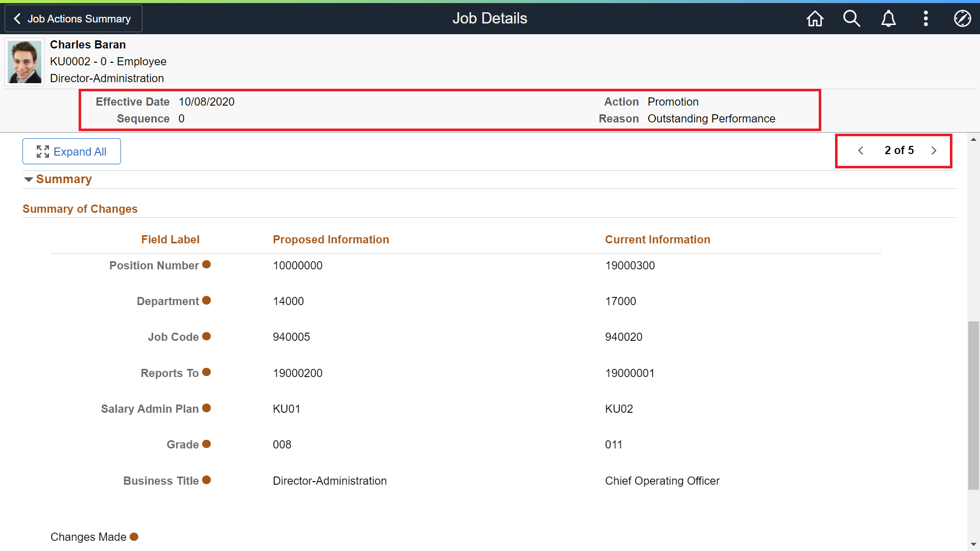The width and height of the screenshot is (980, 551).
Task: Open the Actions three-dot menu
Action: (x=926, y=19)
